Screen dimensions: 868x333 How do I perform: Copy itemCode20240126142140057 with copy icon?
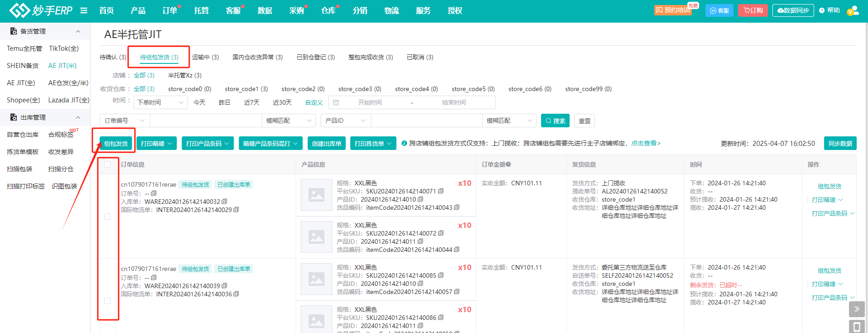coord(456,292)
